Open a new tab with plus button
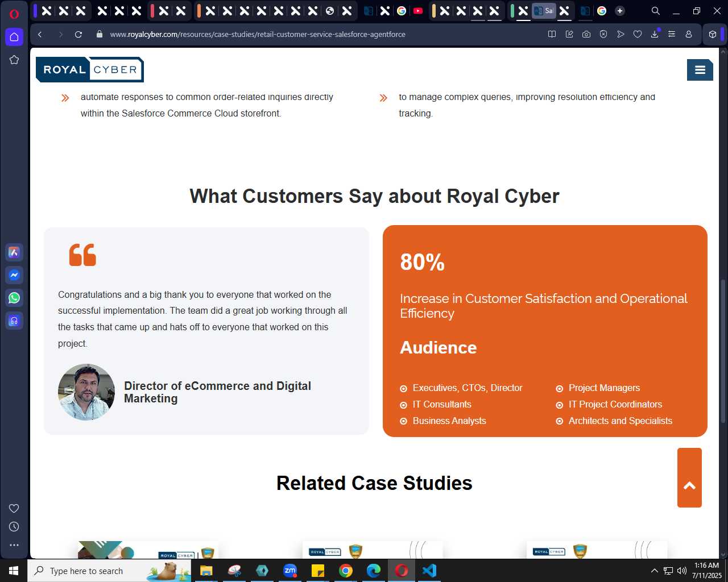728x582 pixels. pyautogui.click(x=620, y=11)
